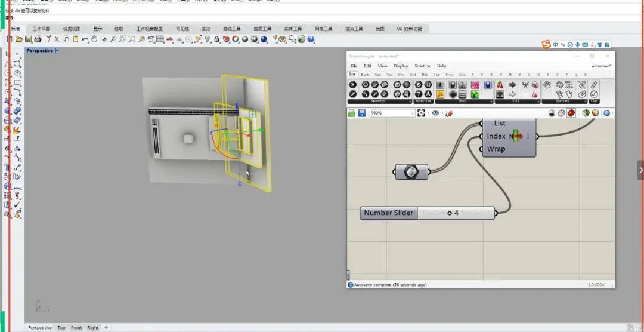The height and width of the screenshot is (332, 644).
Task: Expand the Util panel in Grasshopper ribbon
Action: point(538,101)
